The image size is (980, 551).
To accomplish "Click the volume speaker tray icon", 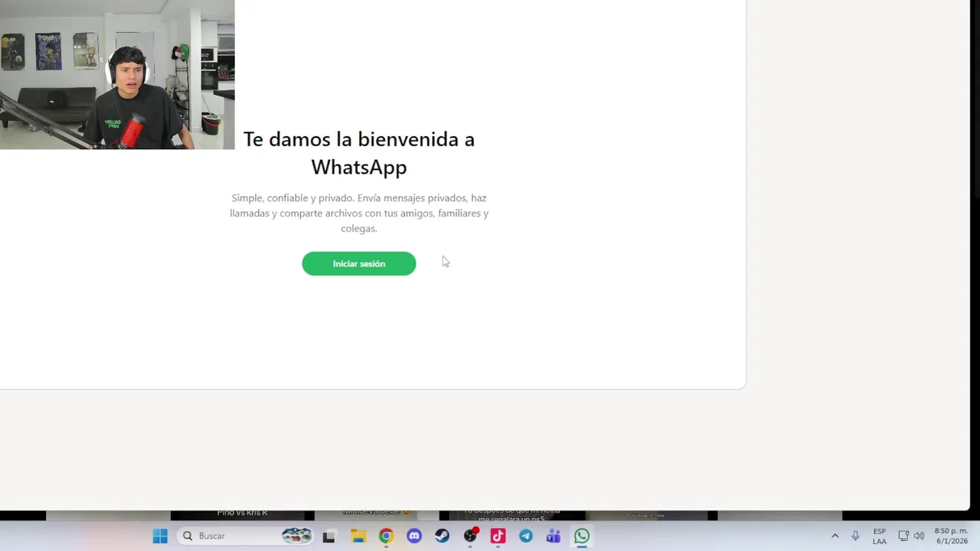I will (919, 536).
